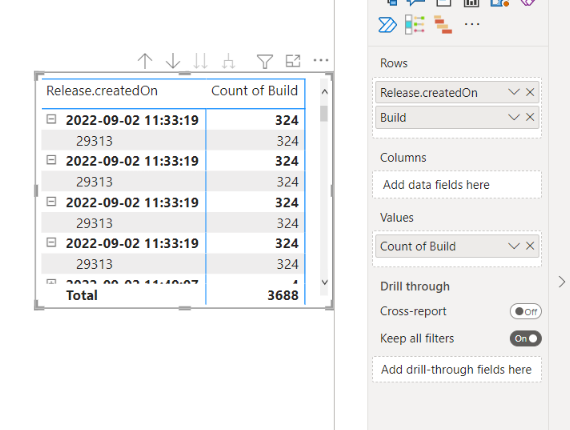This screenshot has width=570, height=430.
Task: Turn off Keep all filters switch
Action: tap(526, 339)
